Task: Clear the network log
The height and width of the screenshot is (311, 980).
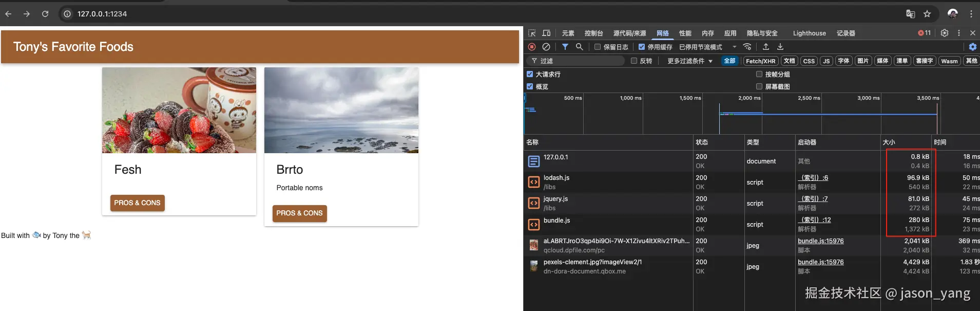Action: pyautogui.click(x=546, y=47)
